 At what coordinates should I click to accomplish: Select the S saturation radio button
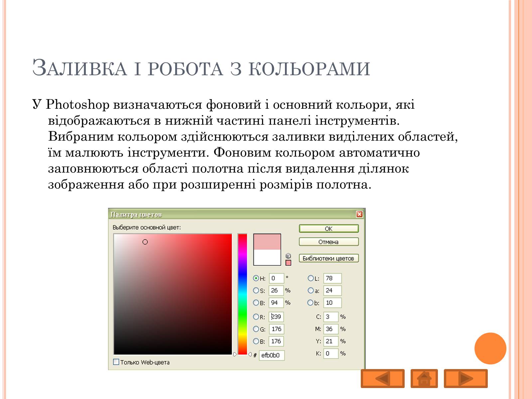256,290
